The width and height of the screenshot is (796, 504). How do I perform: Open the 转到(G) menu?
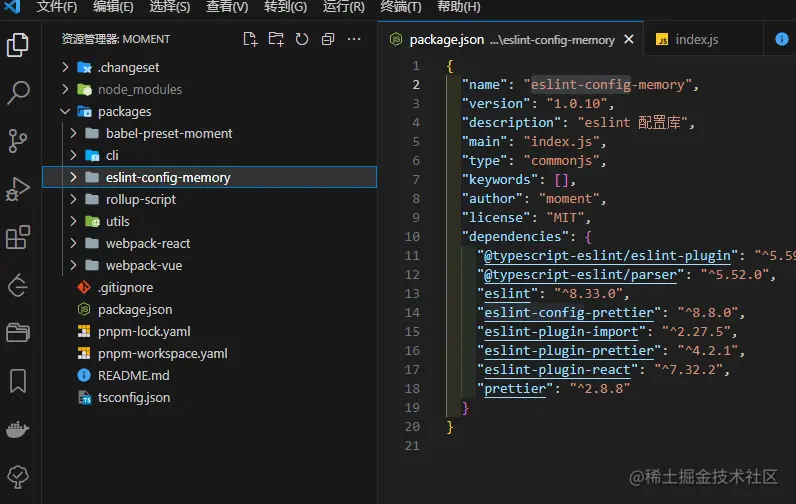[285, 7]
